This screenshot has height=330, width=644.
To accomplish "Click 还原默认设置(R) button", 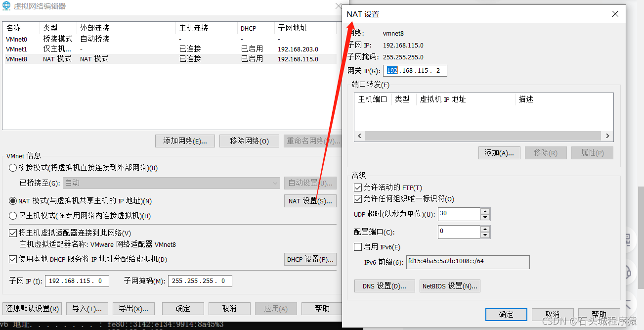I will [33, 308].
